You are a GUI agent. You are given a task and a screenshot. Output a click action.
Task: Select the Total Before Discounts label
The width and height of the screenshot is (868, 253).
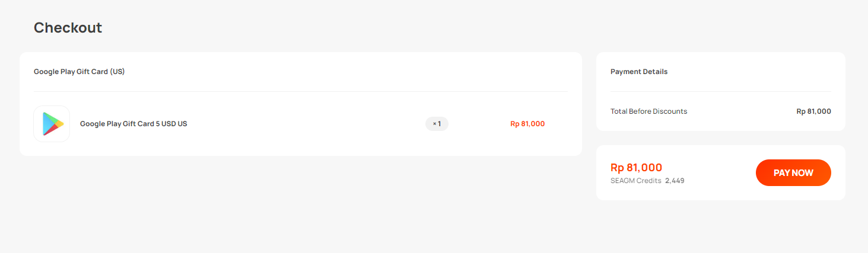648,111
